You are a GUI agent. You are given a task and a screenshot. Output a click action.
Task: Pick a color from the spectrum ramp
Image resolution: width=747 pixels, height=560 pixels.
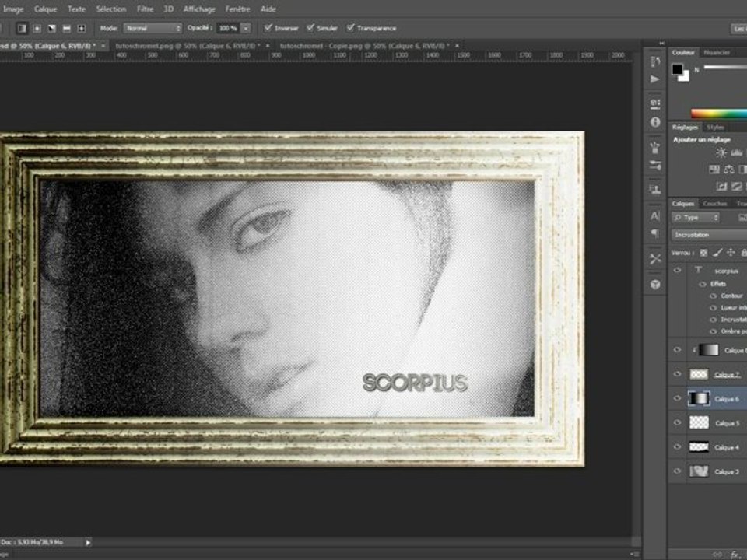719,114
